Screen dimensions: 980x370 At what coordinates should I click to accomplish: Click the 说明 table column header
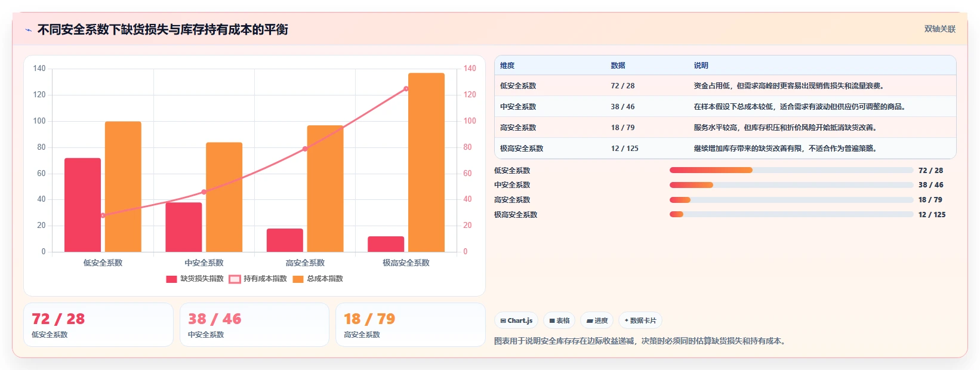(701, 66)
